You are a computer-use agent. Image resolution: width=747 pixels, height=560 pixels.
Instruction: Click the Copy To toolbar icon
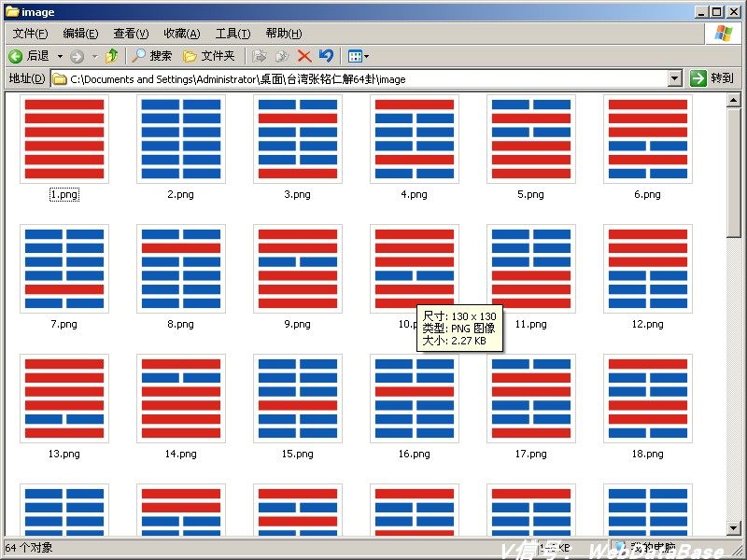click(282, 56)
